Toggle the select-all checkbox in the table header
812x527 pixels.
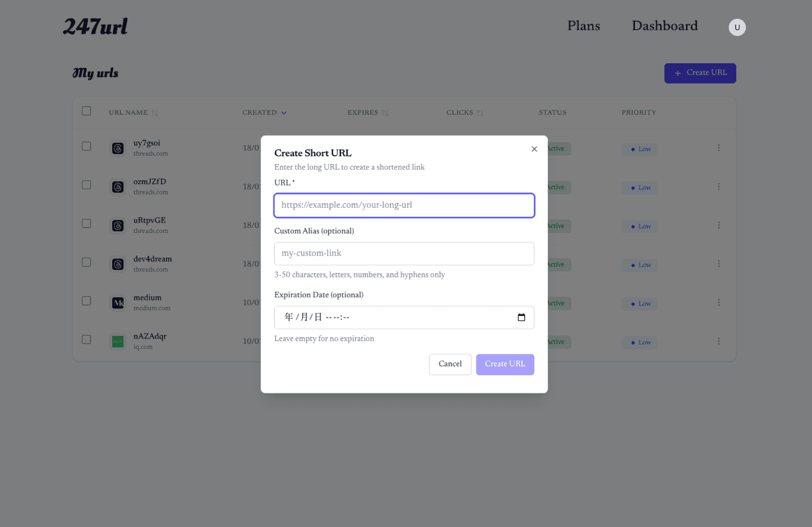(86, 111)
